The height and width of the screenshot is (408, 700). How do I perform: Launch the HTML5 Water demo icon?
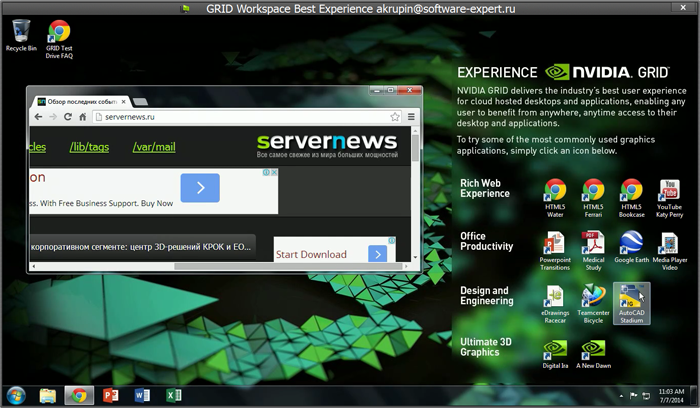pyautogui.click(x=555, y=198)
